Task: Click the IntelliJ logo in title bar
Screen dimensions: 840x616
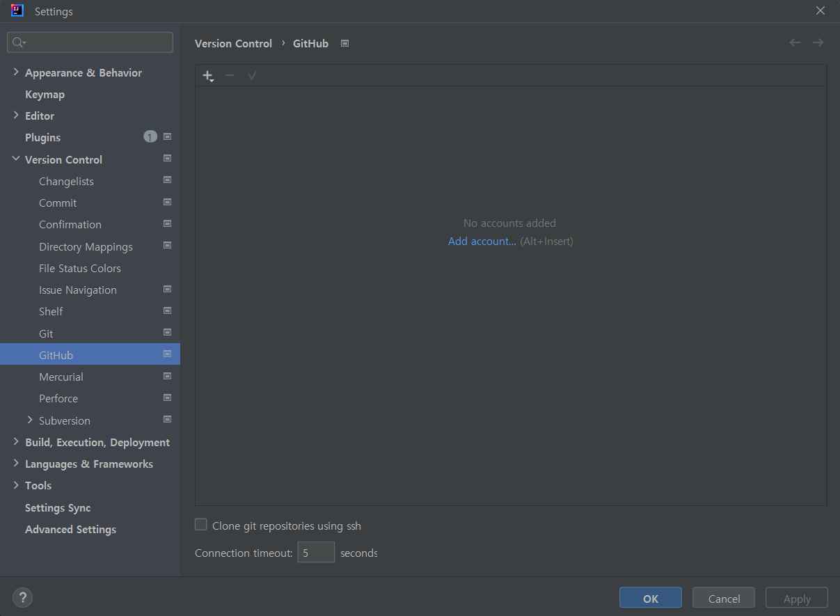Action: click(x=17, y=10)
